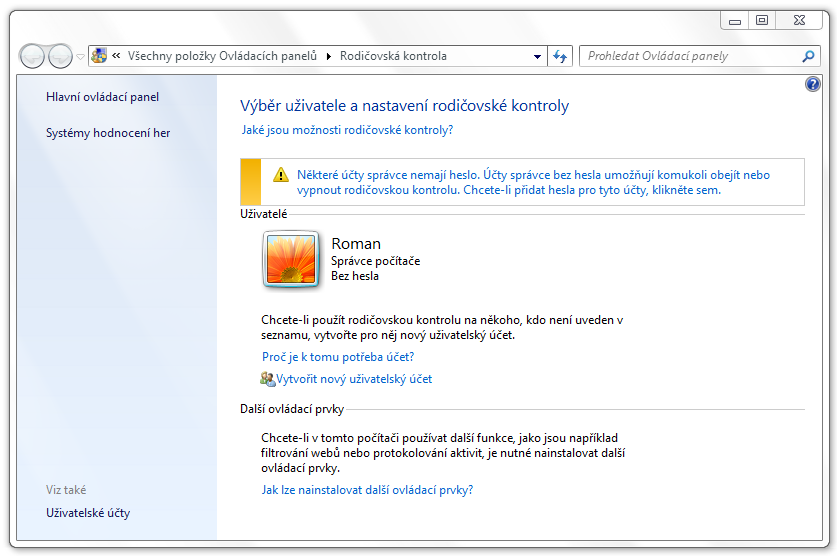This screenshot has width=837, height=556.
Task: Open the recent pages dropdown arrow
Action: (x=80, y=56)
